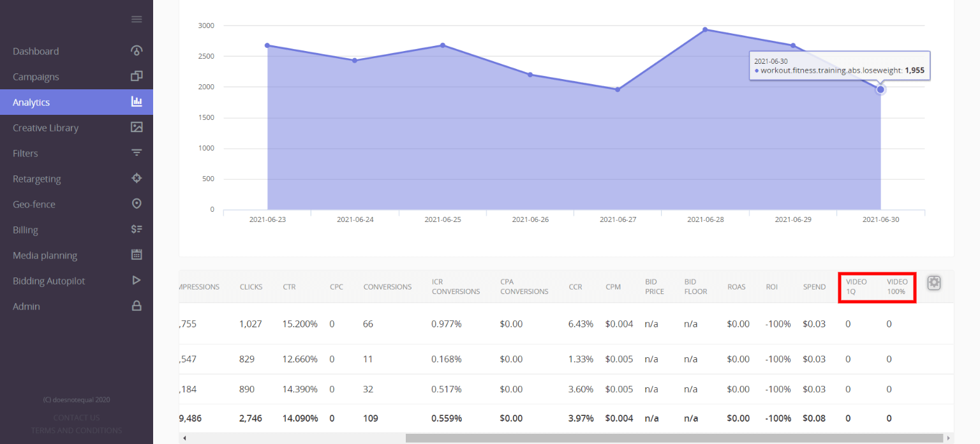Viewport: 980px width, 444px height.
Task: Sort by CONVERSIONS column header
Action: (387, 287)
